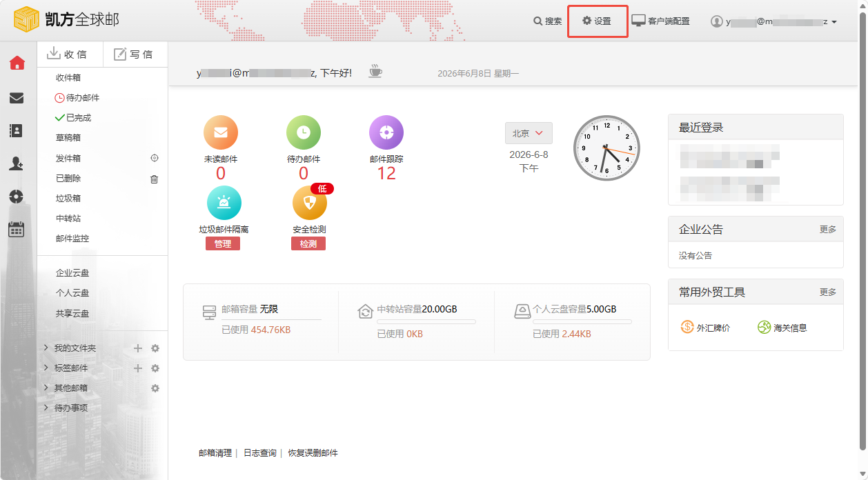Open the mail tracking target sidebar icon
Viewport: 868px width, 480px height.
(x=17, y=197)
